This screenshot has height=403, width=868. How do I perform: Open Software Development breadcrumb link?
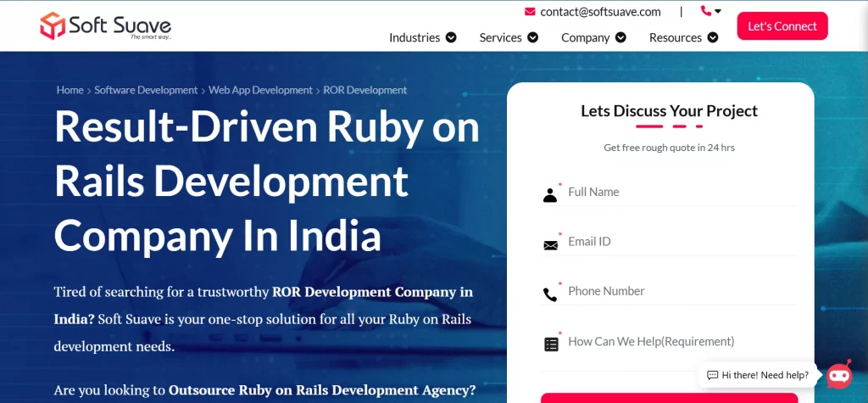point(146,90)
